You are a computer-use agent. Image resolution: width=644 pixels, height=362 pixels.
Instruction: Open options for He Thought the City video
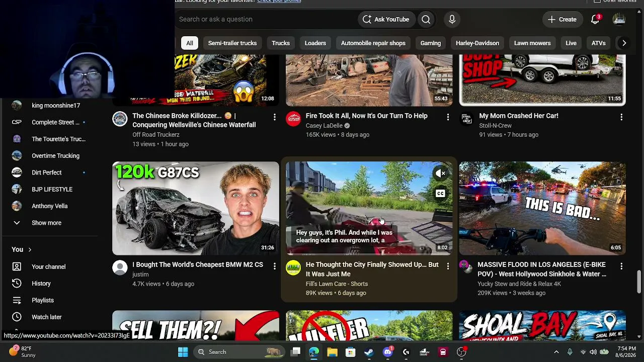point(448,266)
